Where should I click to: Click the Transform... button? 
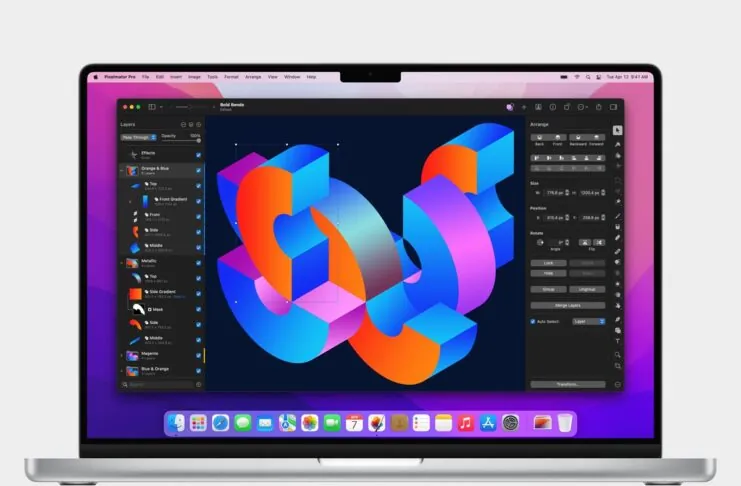click(568, 384)
